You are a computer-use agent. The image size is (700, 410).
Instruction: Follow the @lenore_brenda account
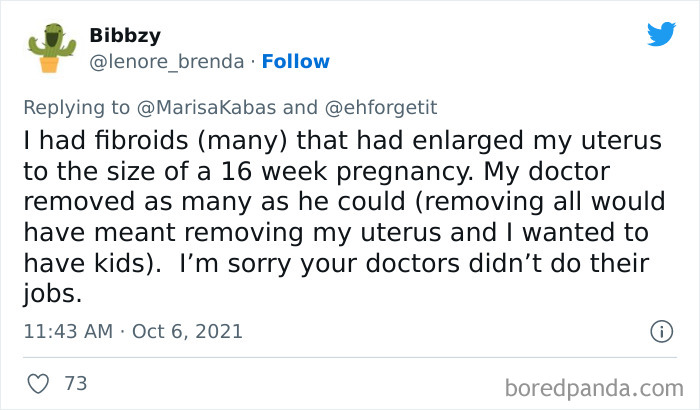[x=295, y=61]
